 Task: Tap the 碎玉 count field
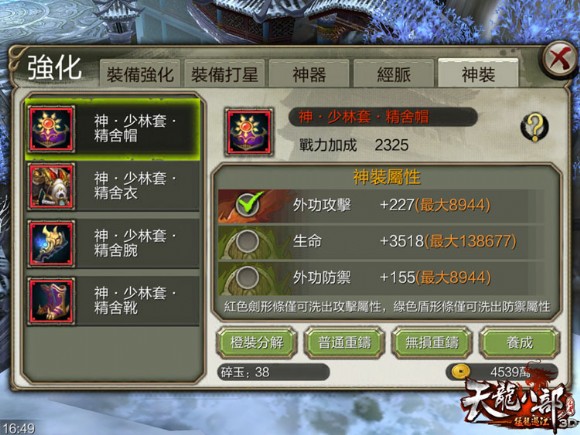coord(273,372)
